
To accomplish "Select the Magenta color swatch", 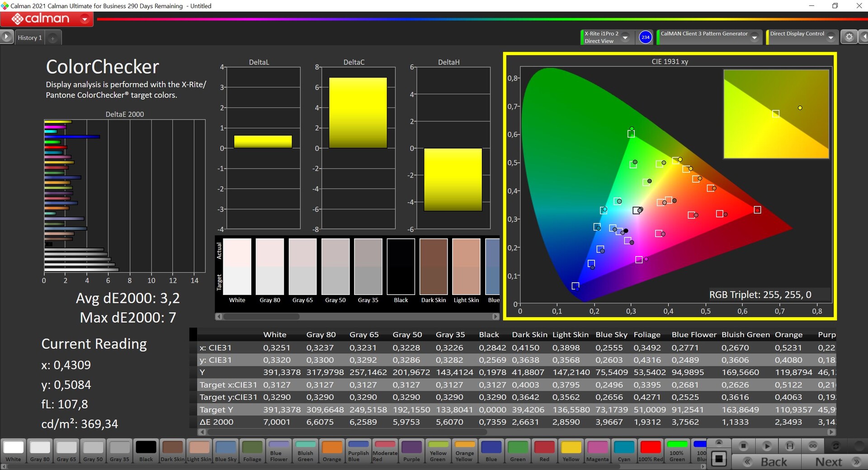I will 597,451.
